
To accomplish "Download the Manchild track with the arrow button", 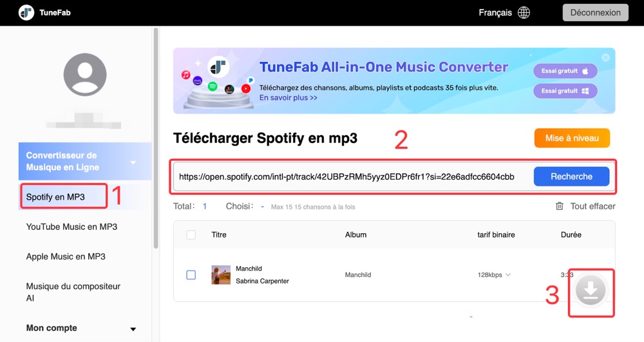I will pos(591,290).
